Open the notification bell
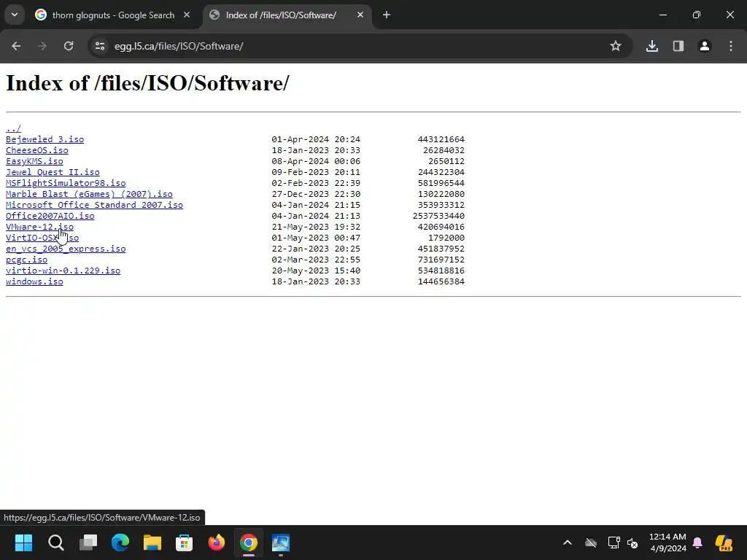The height and width of the screenshot is (560, 747). [697, 542]
